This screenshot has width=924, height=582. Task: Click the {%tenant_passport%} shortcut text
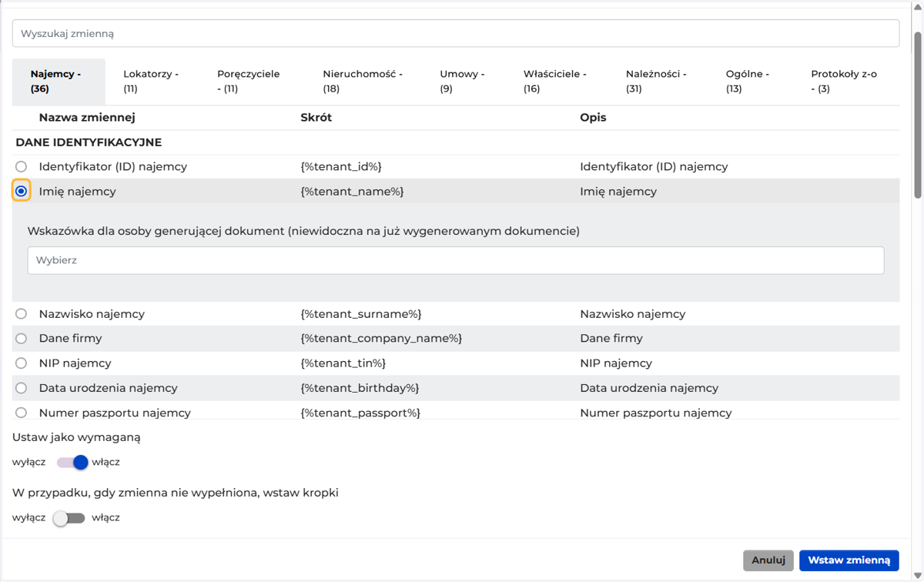(360, 413)
